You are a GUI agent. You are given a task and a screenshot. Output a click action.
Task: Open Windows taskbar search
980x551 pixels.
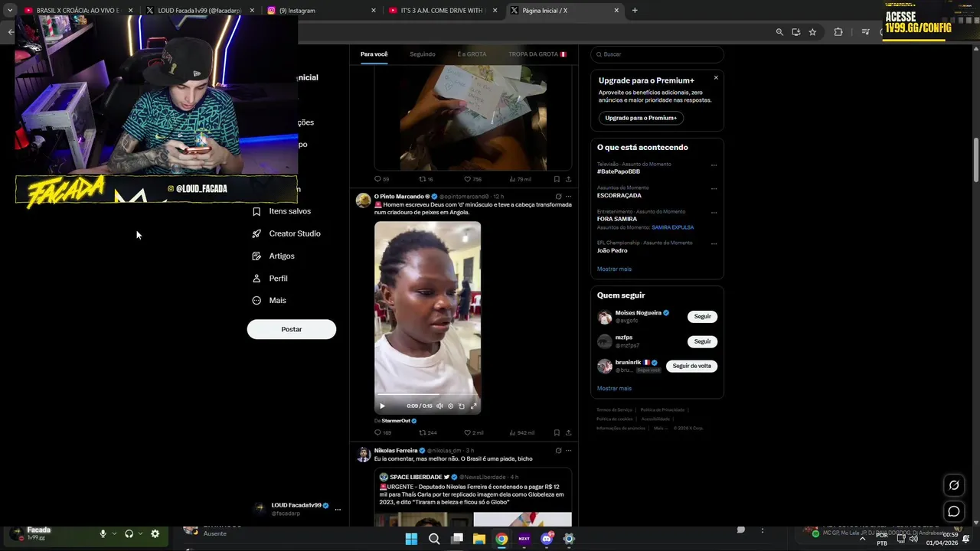coord(434,539)
